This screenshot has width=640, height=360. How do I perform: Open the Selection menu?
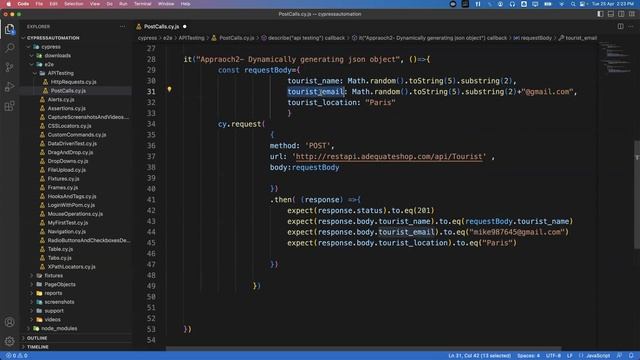[x=74, y=4]
